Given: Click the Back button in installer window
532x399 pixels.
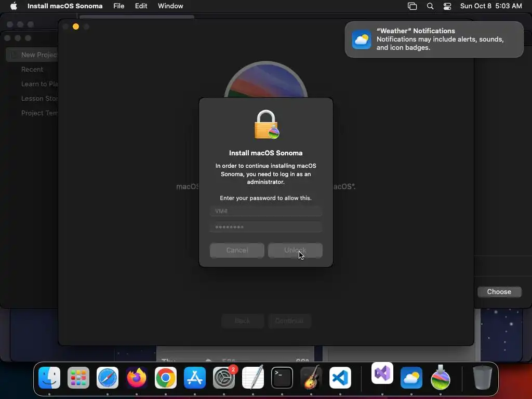Looking at the screenshot, I should pyautogui.click(x=243, y=321).
